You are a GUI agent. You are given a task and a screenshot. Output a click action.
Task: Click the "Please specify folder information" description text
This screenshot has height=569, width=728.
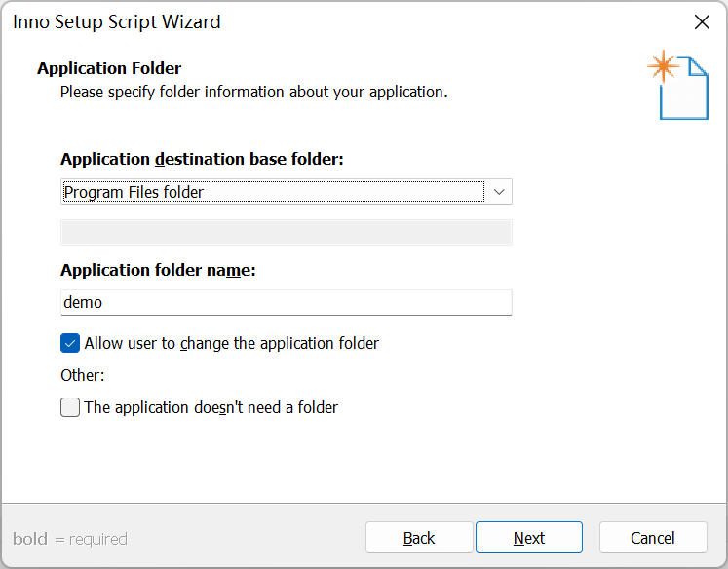253,92
